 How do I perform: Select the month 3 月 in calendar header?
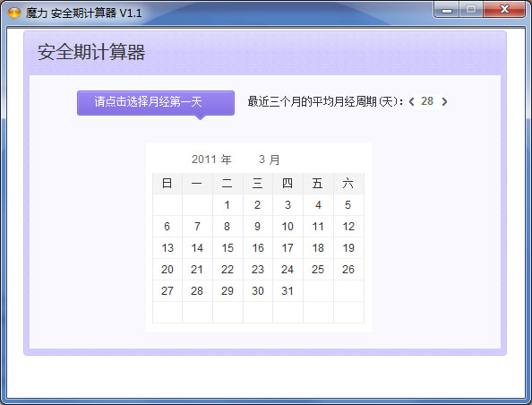click(269, 159)
